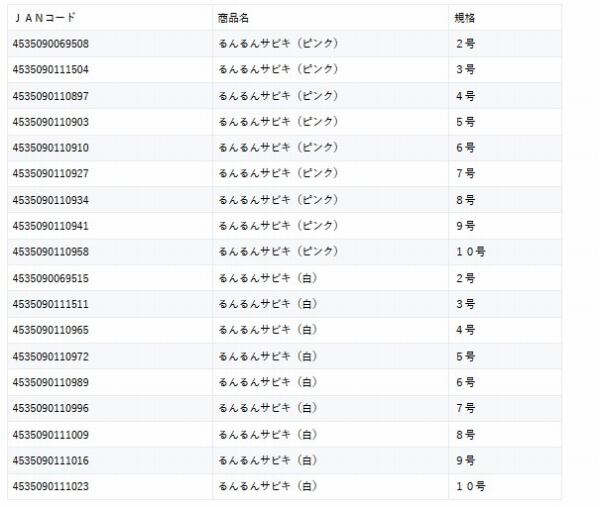Screen dimensions: 600x507
Task: Click product name in row 4535090069508
Action: [x=279, y=44]
